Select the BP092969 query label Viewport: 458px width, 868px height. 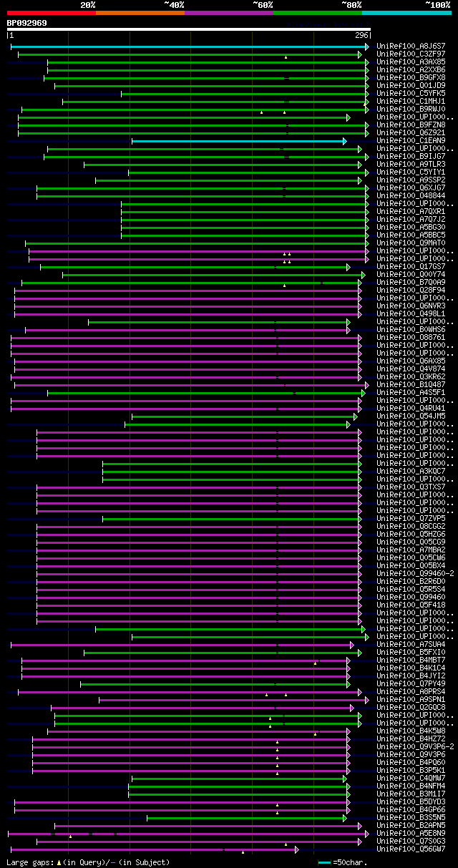click(x=27, y=23)
